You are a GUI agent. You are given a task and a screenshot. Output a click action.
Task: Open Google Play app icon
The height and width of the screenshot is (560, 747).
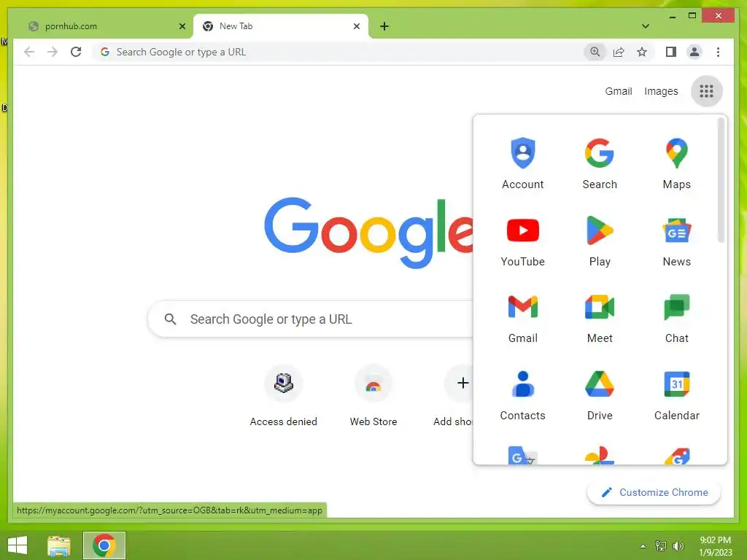(600, 241)
